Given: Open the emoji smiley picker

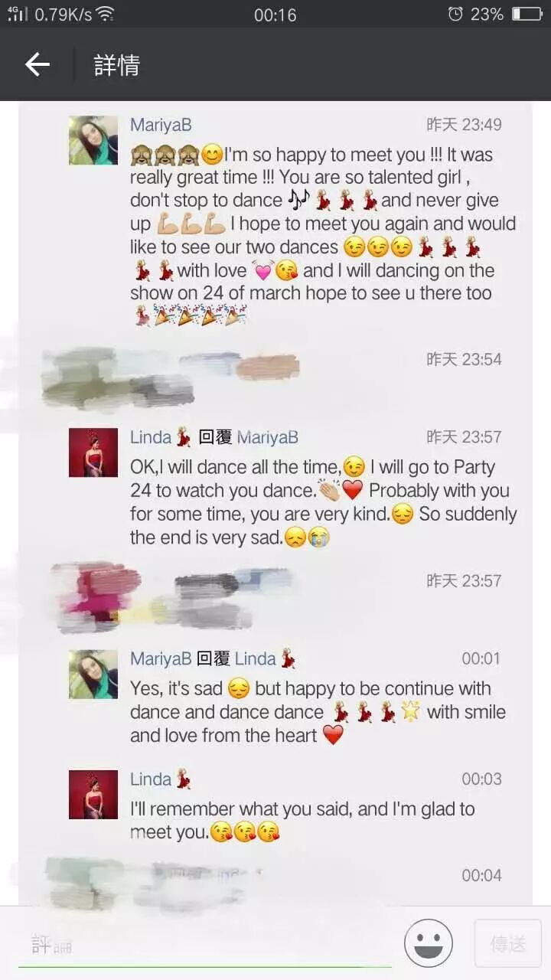Looking at the screenshot, I should tap(429, 943).
